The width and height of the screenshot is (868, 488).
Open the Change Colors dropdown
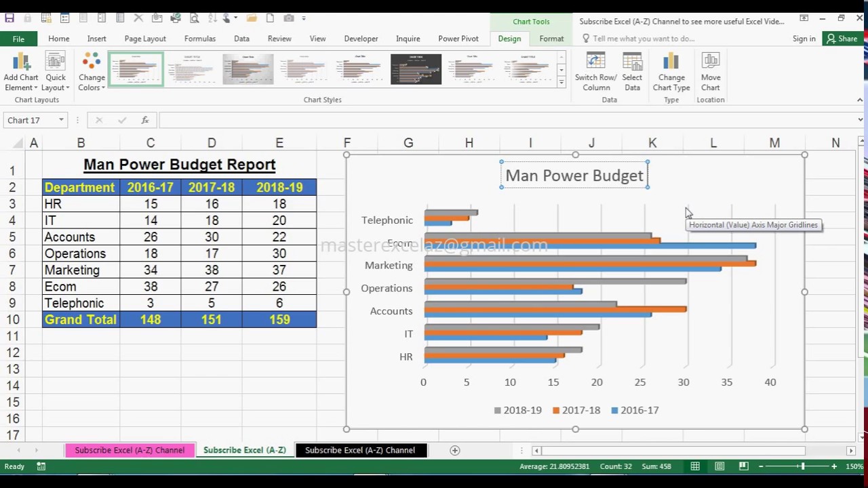click(x=92, y=72)
